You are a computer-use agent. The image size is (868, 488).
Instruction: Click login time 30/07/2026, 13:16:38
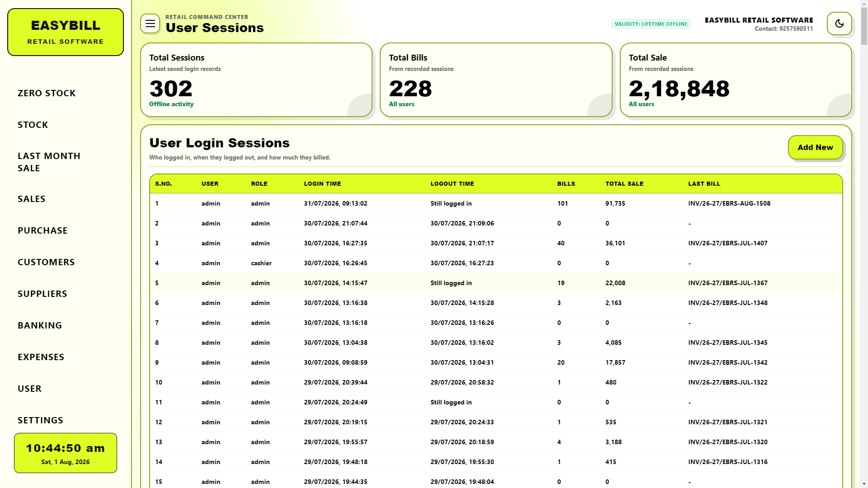coord(335,303)
